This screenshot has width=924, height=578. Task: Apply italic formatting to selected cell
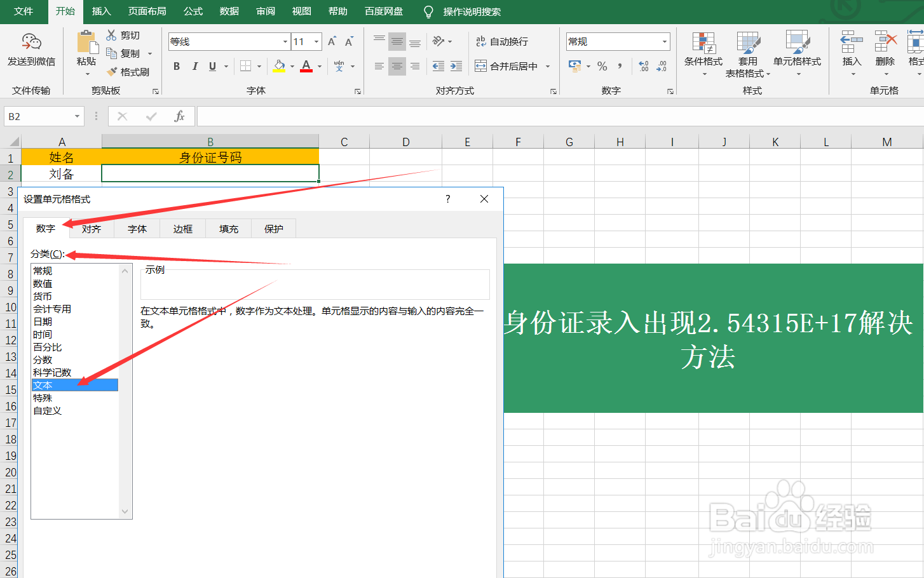[x=194, y=65]
